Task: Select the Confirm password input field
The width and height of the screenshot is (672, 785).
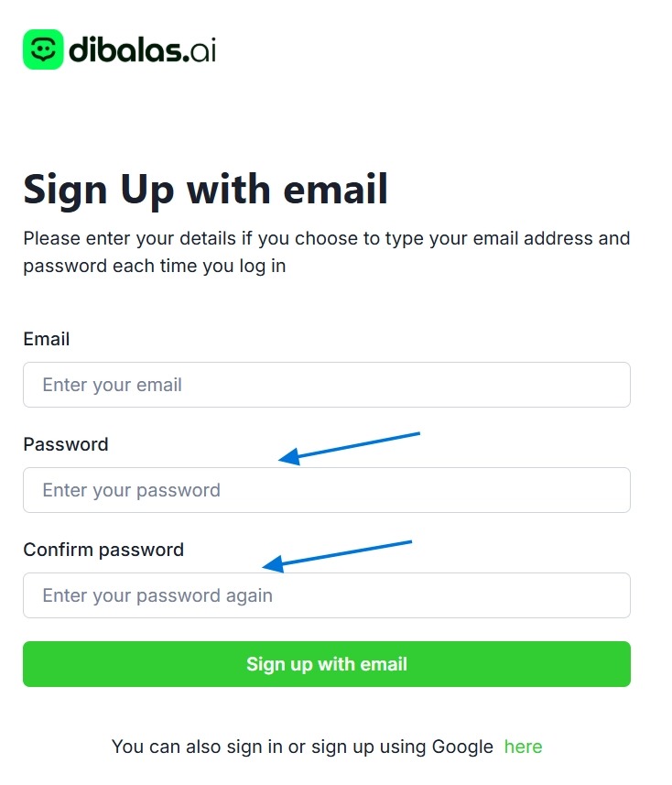Action: tap(326, 595)
